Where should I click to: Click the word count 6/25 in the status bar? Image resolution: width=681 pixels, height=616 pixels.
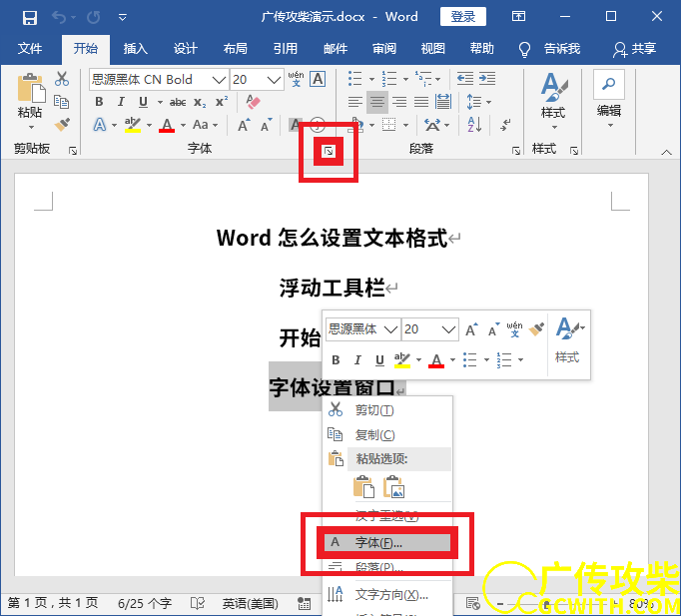145,603
